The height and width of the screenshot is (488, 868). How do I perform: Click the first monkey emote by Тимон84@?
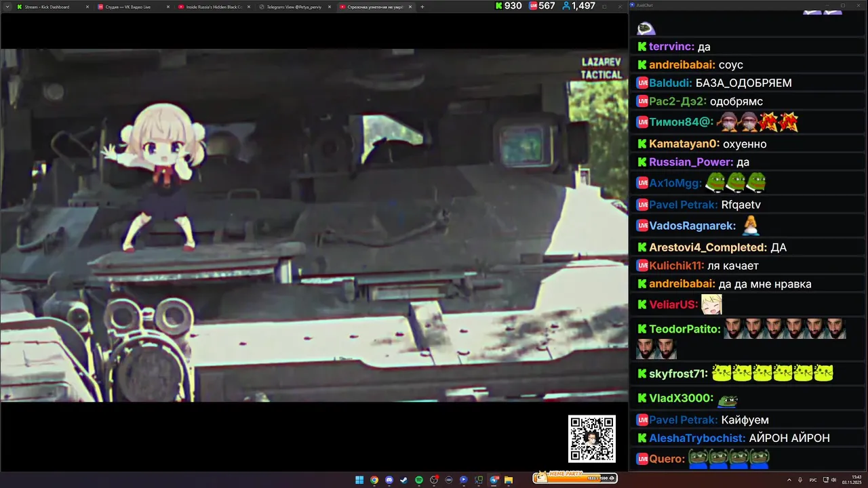(727, 122)
